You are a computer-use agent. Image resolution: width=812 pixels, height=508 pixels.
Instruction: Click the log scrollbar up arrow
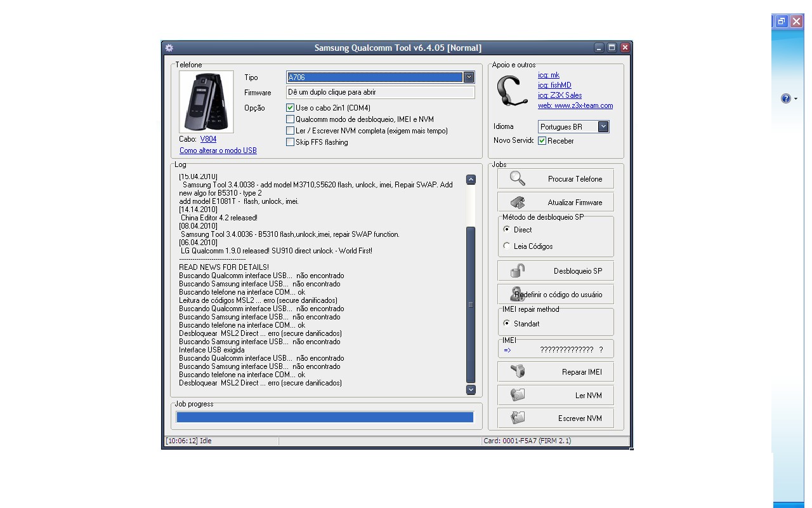[x=471, y=180]
